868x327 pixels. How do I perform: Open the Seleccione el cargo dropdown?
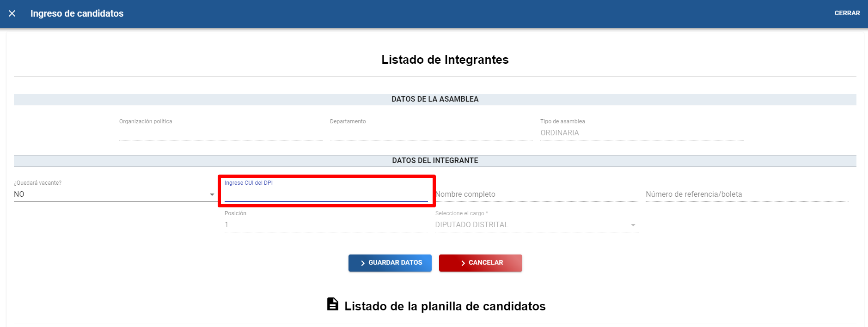click(x=532, y=225)
